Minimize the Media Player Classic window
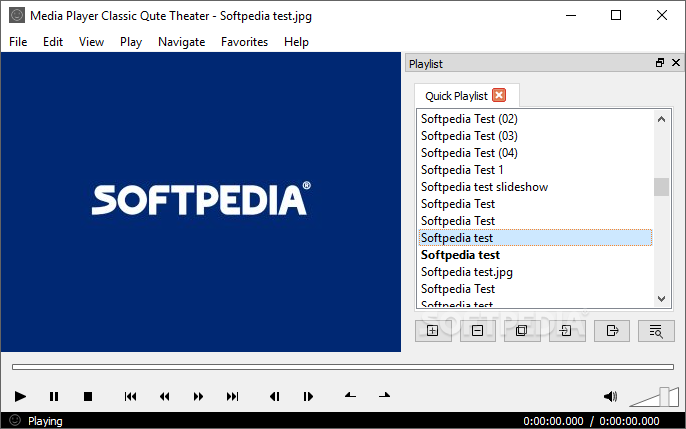 (x=571, y=15)
